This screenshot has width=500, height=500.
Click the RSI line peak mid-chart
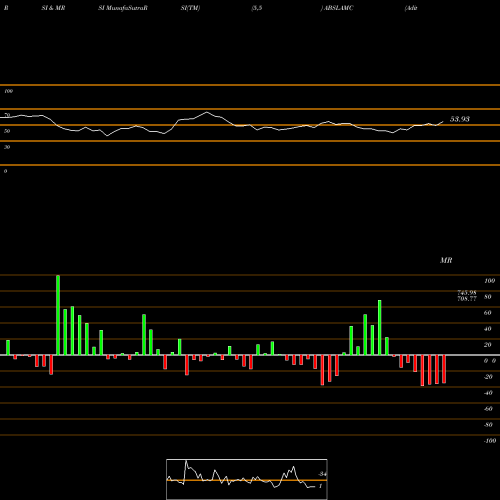click(207, 112)
